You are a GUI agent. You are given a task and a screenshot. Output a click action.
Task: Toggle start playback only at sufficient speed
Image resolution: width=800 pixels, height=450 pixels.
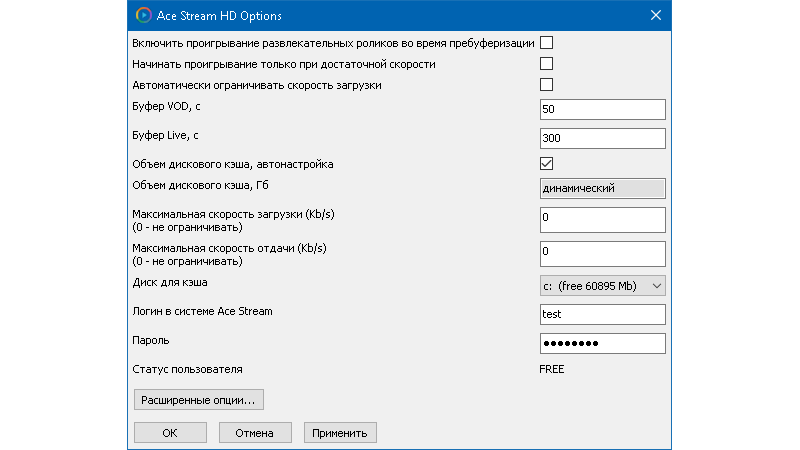click(547, 64)
